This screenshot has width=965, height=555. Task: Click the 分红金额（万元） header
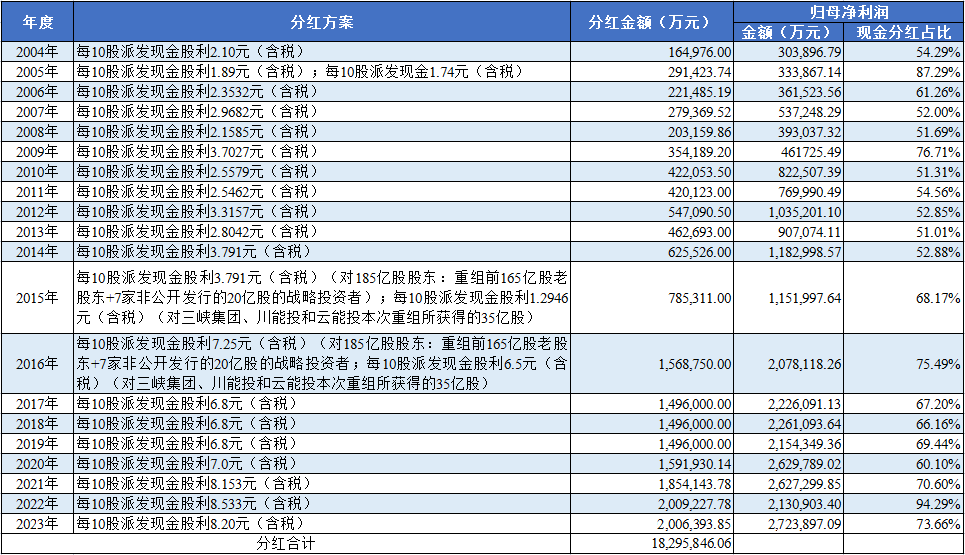652,21
